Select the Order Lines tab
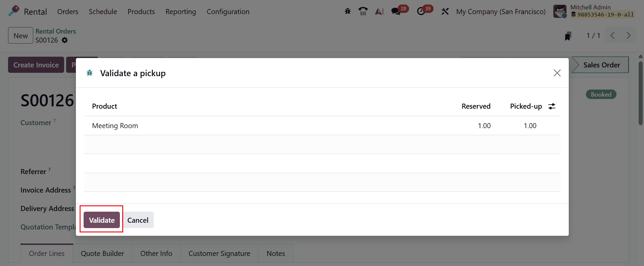The width and height of the screenshot is (644, 266). (47, 254)
